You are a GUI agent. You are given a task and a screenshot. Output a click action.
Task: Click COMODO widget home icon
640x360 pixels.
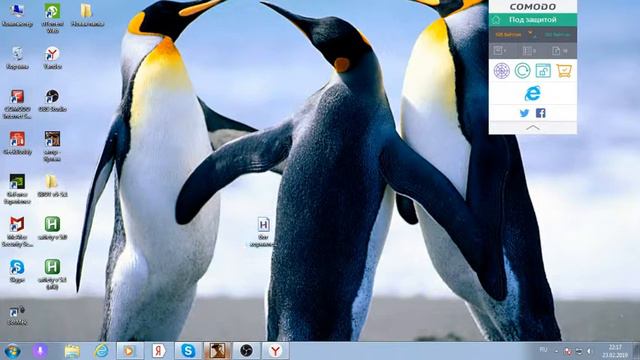pyautogui.click(x=496, y=20)
